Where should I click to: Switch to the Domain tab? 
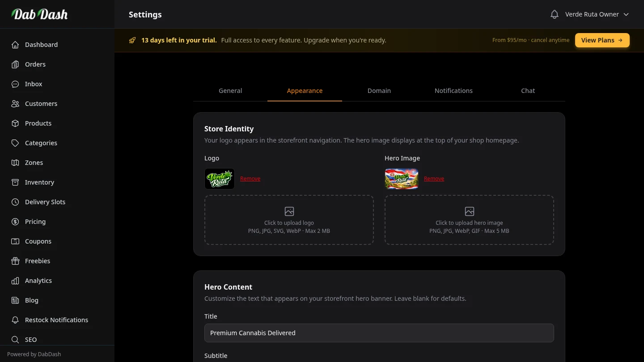[x=379, y=91]
